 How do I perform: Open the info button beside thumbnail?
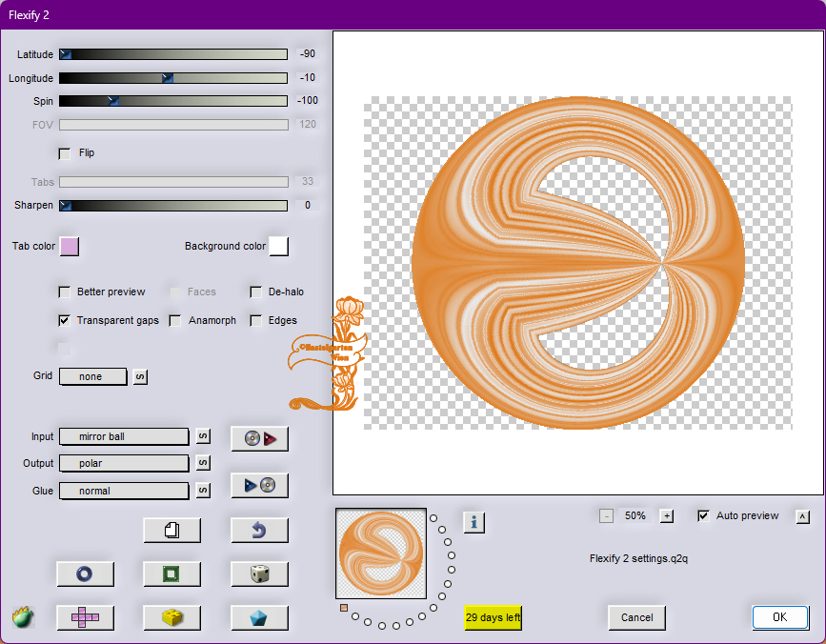(474, 522)
